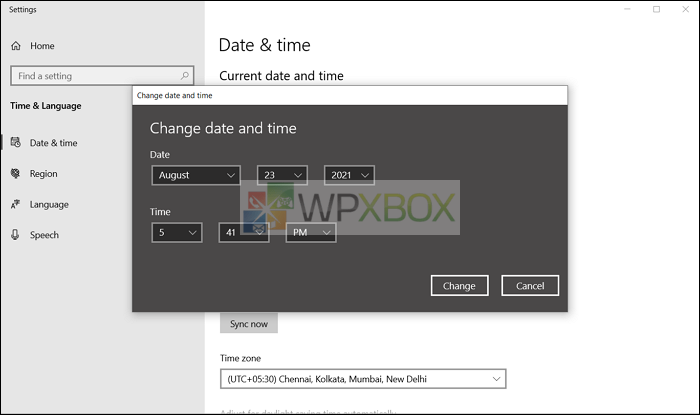
Task: Open the Region settings page
Action: pyautogui.click(x=43, y=174)
